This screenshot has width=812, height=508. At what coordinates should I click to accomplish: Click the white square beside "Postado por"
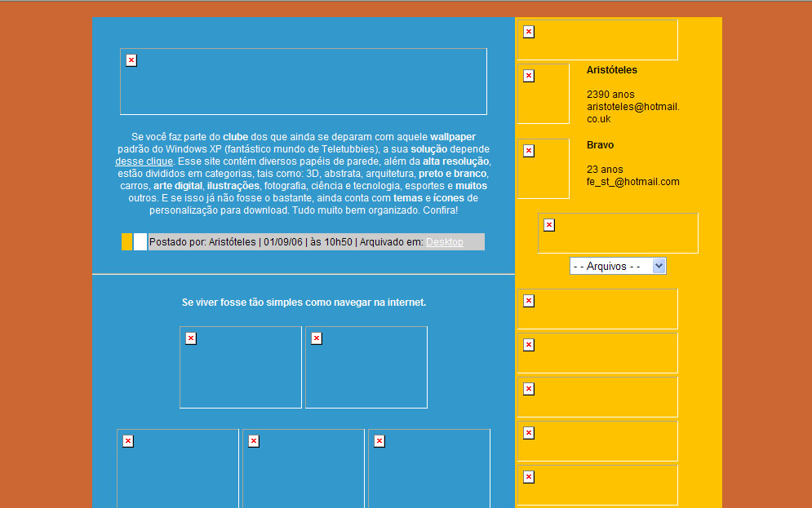pyautogui.click(x=140, y=241)
